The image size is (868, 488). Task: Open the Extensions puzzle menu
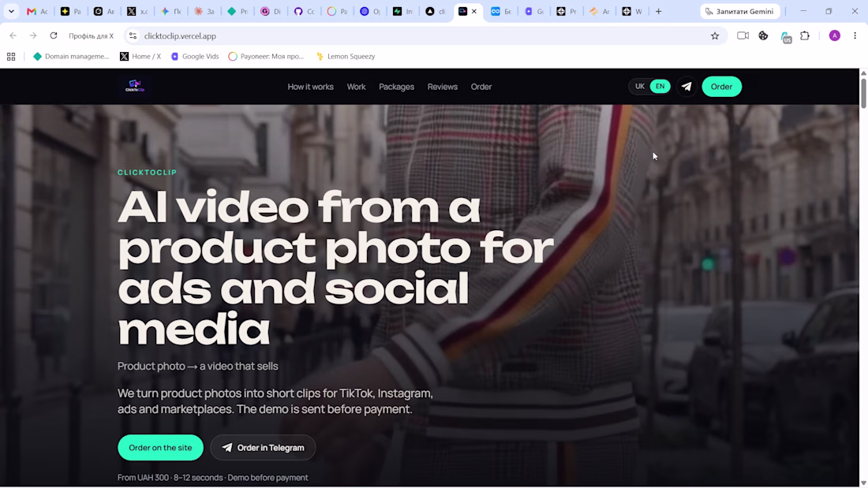tap(805, 36)
